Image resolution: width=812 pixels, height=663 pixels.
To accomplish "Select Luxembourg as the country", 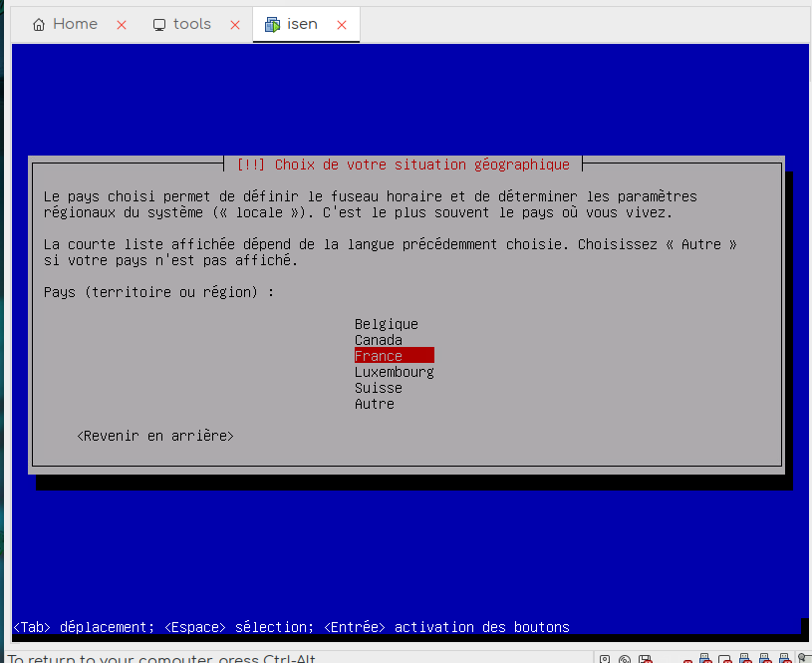I will (x=394, y=372).
